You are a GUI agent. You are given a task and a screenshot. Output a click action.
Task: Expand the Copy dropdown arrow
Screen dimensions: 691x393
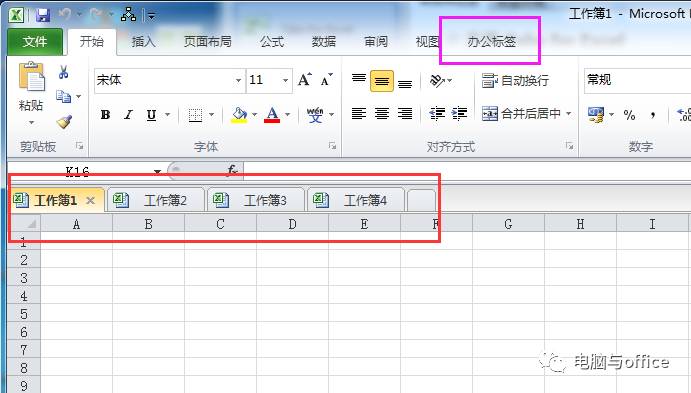tap(78, 96)
